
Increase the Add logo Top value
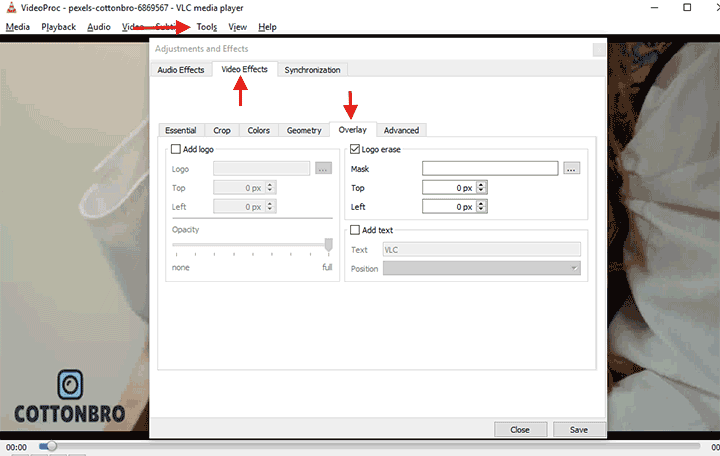(x=270, y=185)
